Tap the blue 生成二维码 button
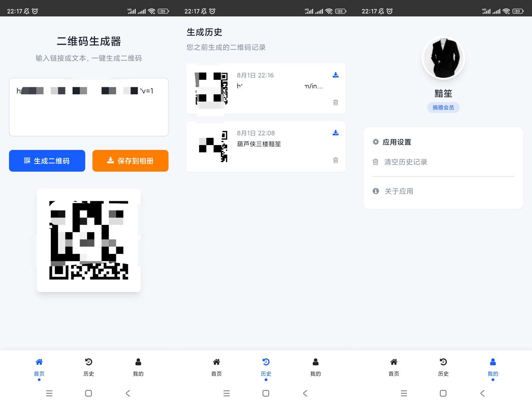532x404 pixels. coord(47,161)
